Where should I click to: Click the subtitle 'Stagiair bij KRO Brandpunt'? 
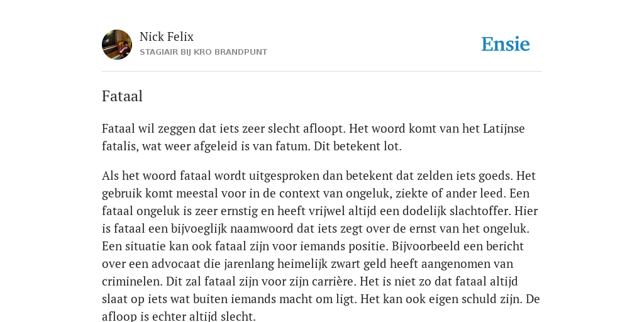point(203,52)
